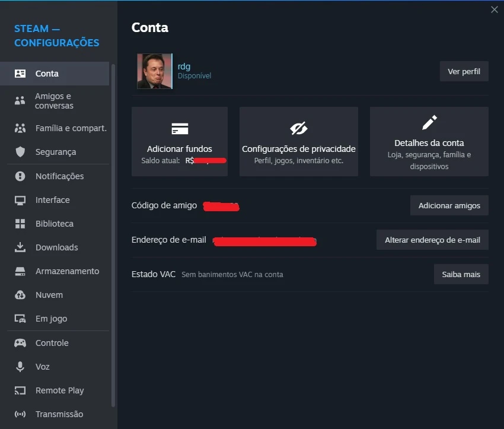The image size is (504, 429).
Task: Click the sidebar vertical scrollbar
Action: pos(113,236)
